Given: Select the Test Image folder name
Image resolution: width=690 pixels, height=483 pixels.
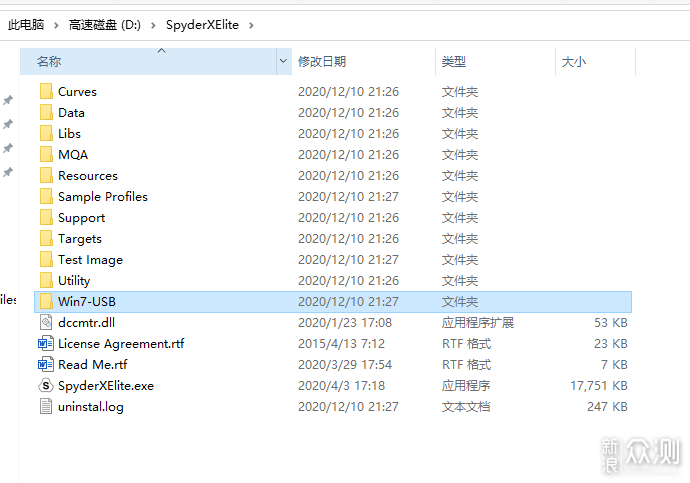Looking at the screenshot, I should pos(91,260).
